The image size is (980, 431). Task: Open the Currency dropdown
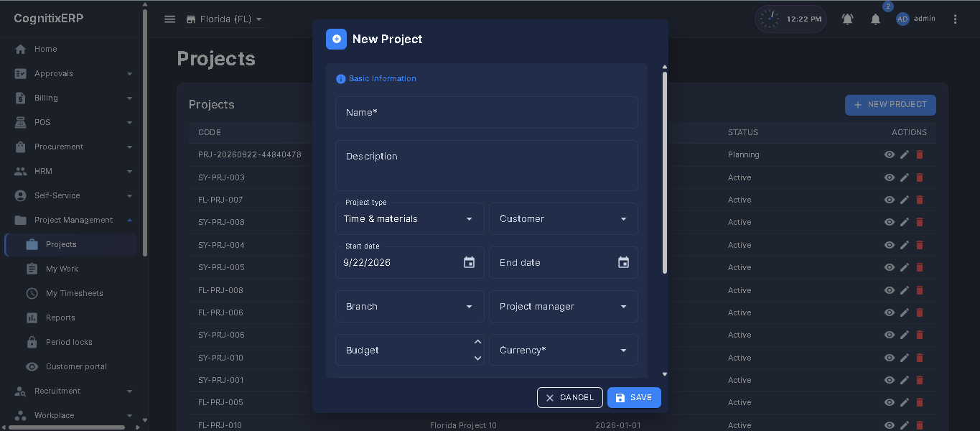coord(564,350)
